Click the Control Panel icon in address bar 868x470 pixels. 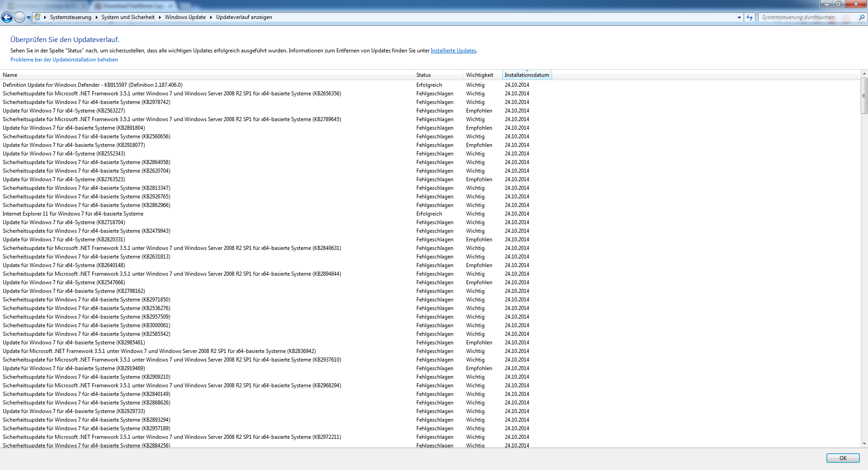pos(38,17)
